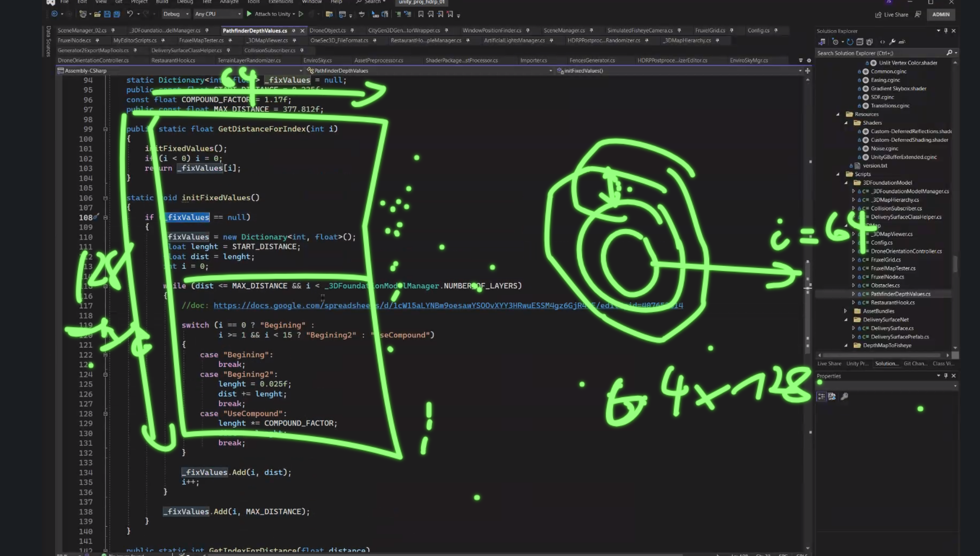The height and width of the screenshot is (556, 980).
Task: Switch to the DroneObject.cs tab
Action: pos(327,30)
